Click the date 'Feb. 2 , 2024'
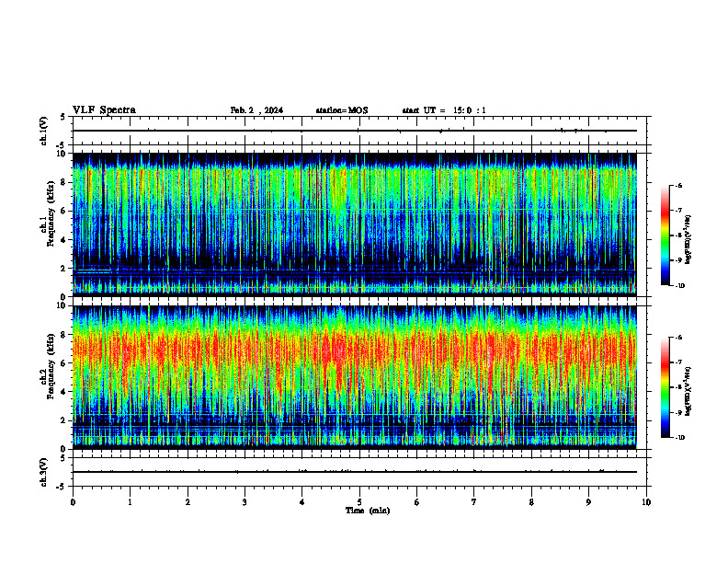 pyautogui.click(x=256, y=110)
